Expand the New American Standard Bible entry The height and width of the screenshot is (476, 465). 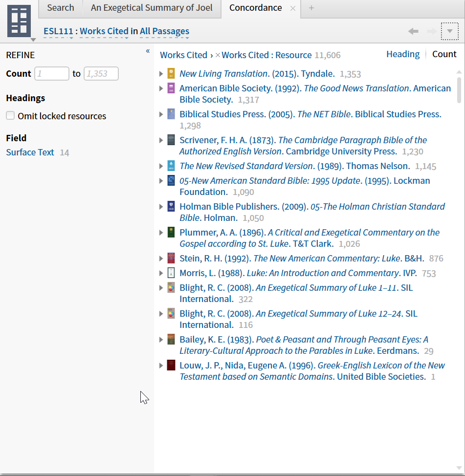[x=161, y=180]
